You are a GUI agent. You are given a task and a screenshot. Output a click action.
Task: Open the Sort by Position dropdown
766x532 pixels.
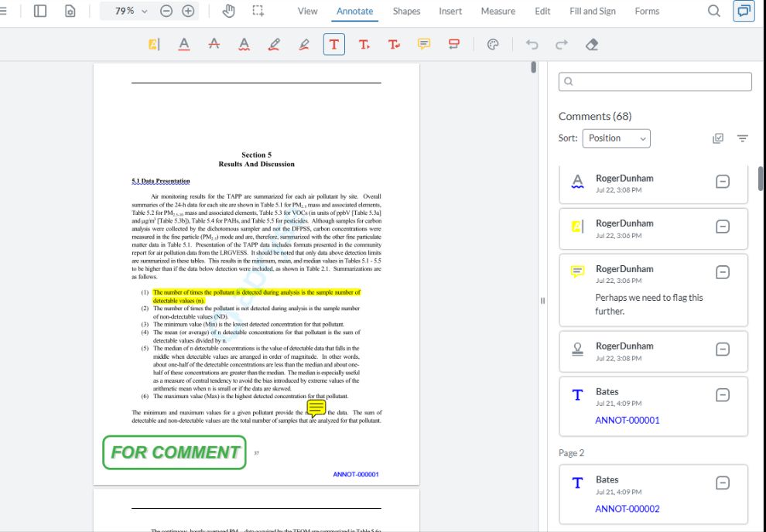[616, 138]
